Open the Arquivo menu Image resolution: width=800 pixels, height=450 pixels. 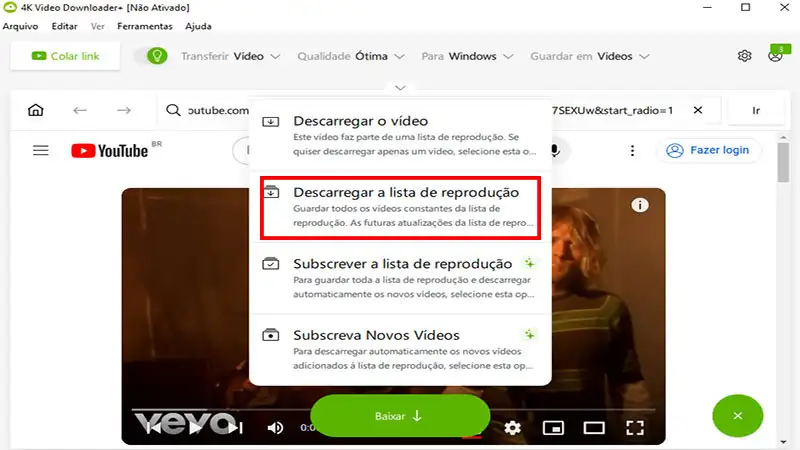[20, 26]
